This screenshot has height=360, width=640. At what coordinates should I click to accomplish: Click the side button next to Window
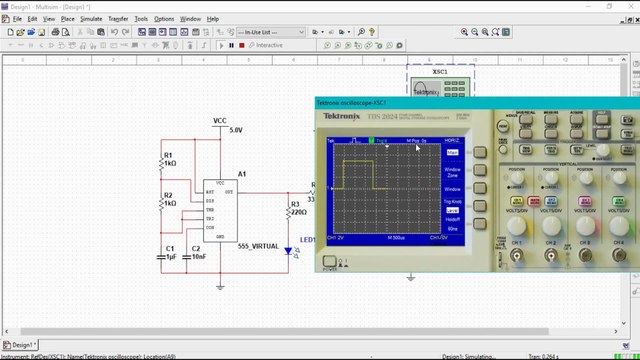480,188
